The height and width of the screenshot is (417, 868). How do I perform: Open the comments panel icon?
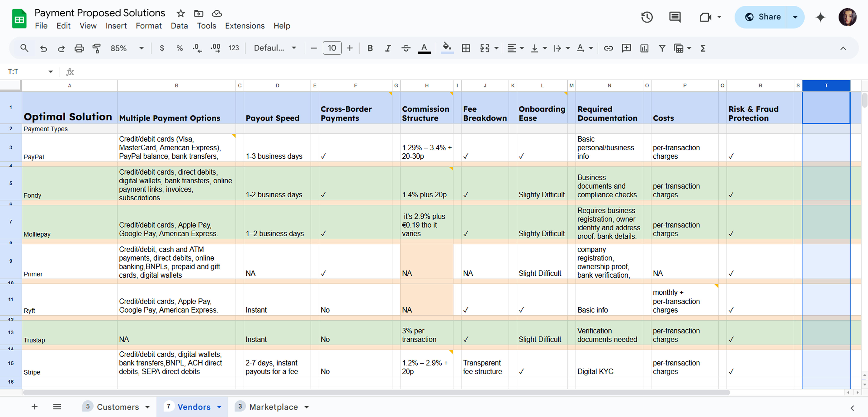click(675, 17)
